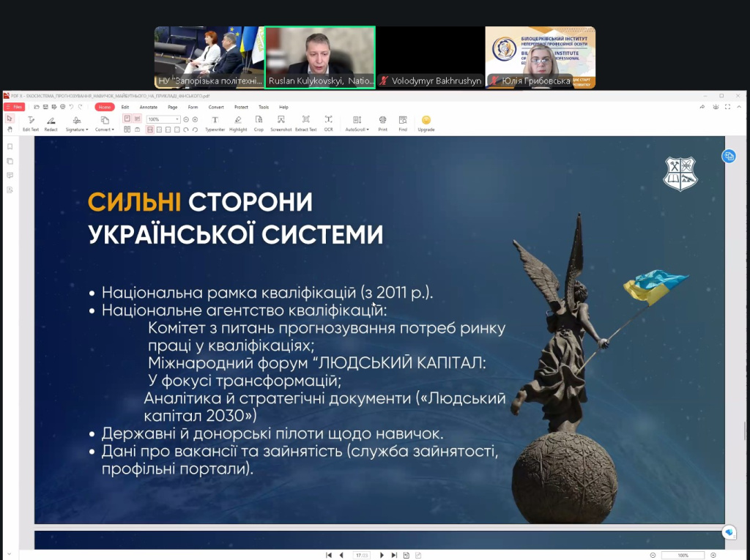Open the Extract Text tool

pyautogui.click(x=305, y=122)
